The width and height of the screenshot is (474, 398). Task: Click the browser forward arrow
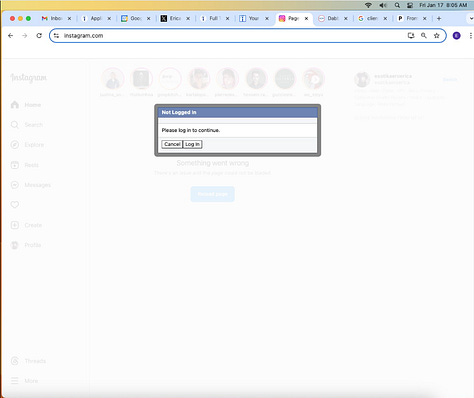25,36
